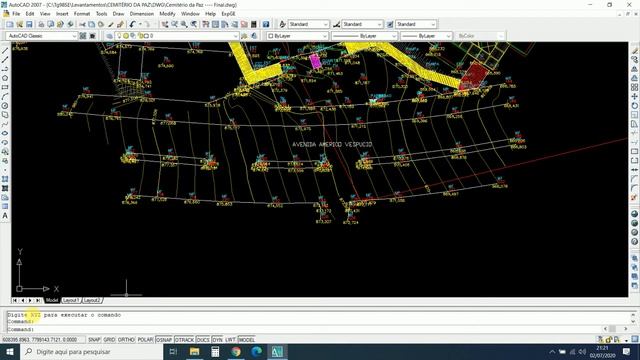Click the Open file icon

tap(19, 24)
